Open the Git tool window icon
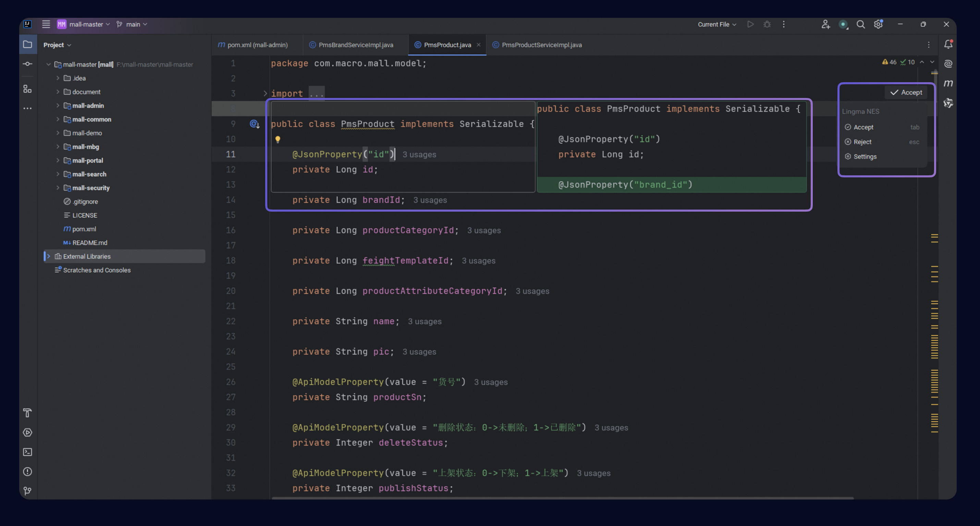The image size is (980, 526). (x=27, y=491)
